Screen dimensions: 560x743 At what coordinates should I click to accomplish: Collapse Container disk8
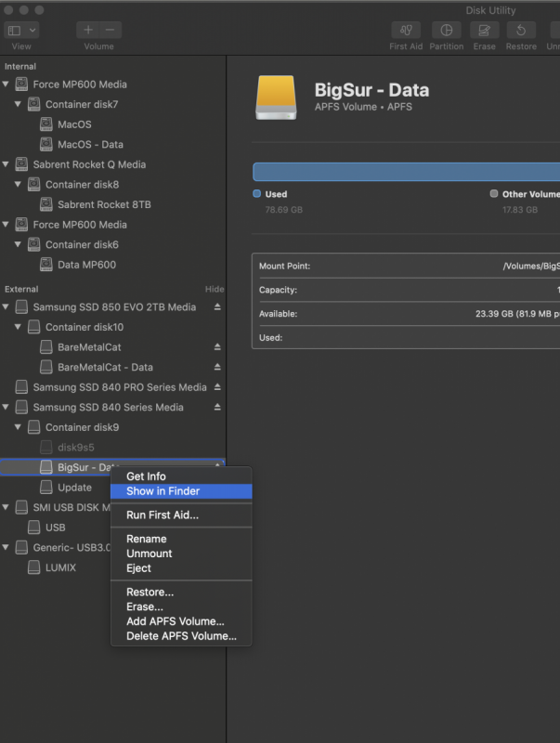click(x=18, y=184)
